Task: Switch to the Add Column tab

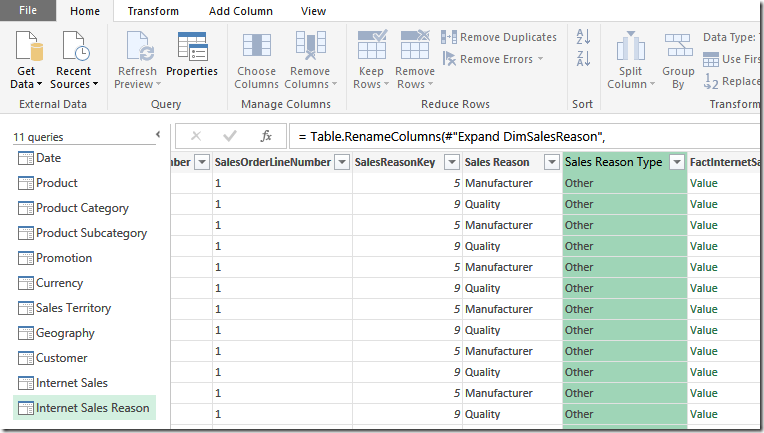Action: (241, 11)
